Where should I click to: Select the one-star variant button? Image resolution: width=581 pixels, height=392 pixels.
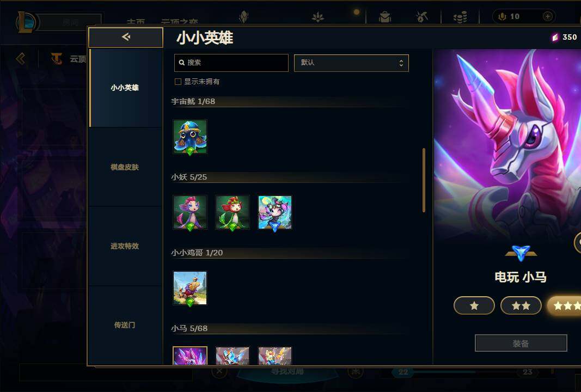[474, 305]
